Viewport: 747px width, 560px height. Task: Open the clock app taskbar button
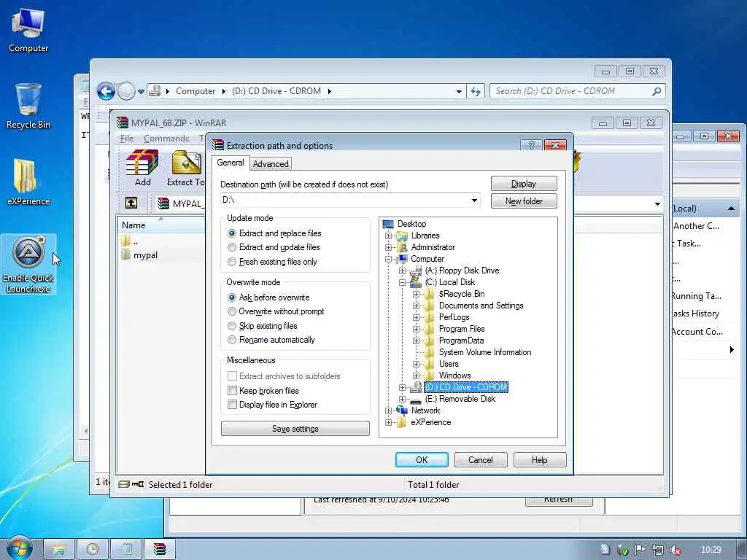tap(93, 550)
